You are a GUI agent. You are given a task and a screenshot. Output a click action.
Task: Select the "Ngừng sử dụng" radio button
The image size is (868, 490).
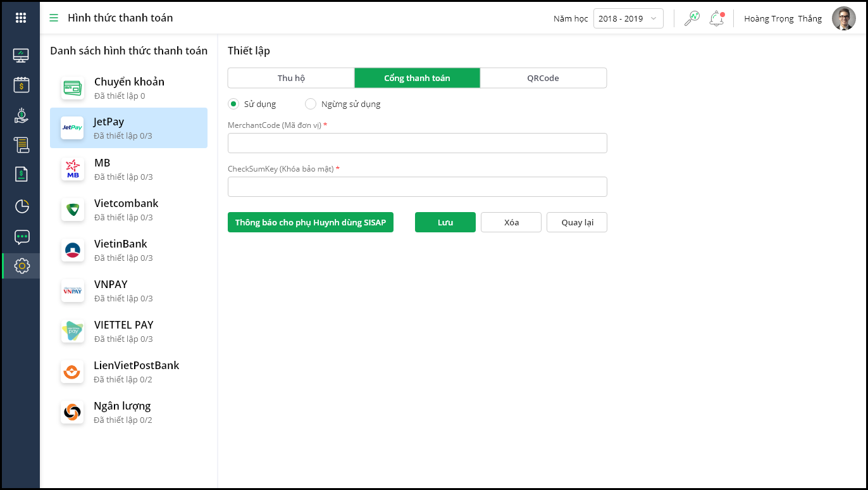pyautogui.click(x=311, y=104)
